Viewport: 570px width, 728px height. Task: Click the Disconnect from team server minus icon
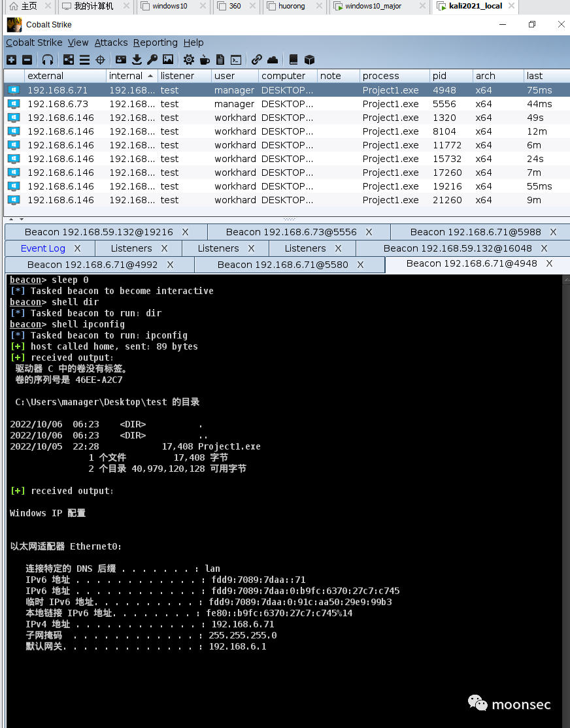tap(27, 59)
